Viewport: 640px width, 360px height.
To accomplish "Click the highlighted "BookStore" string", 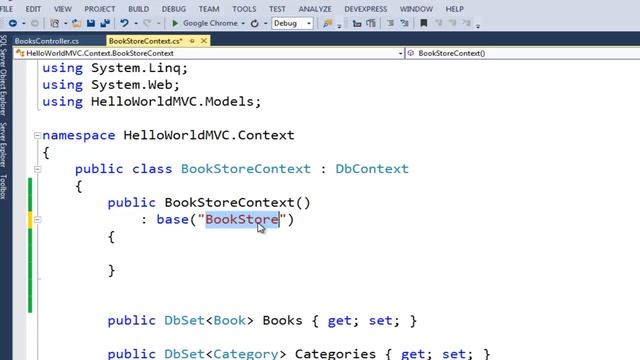I will [242, 220].
